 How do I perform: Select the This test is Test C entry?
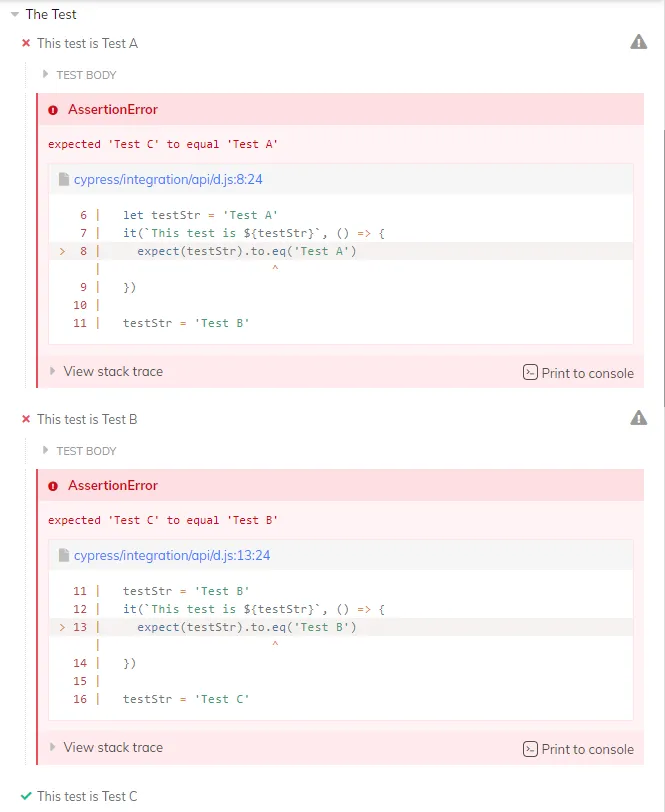point(87,796)
